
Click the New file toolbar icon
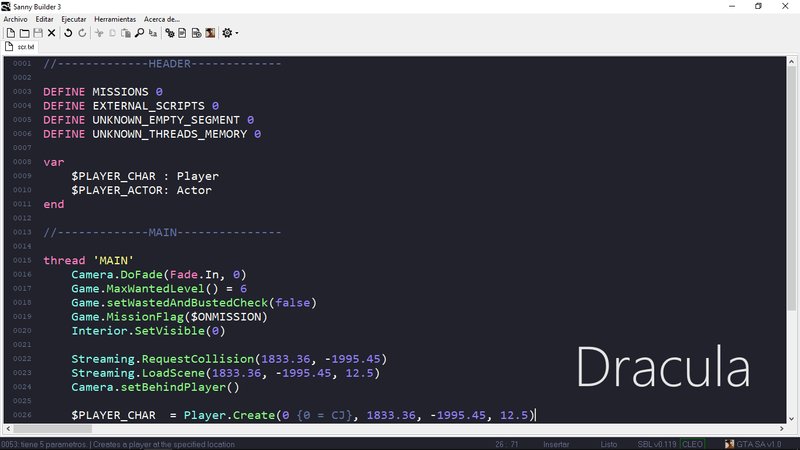pyautogui.click(x=10, y=33)
